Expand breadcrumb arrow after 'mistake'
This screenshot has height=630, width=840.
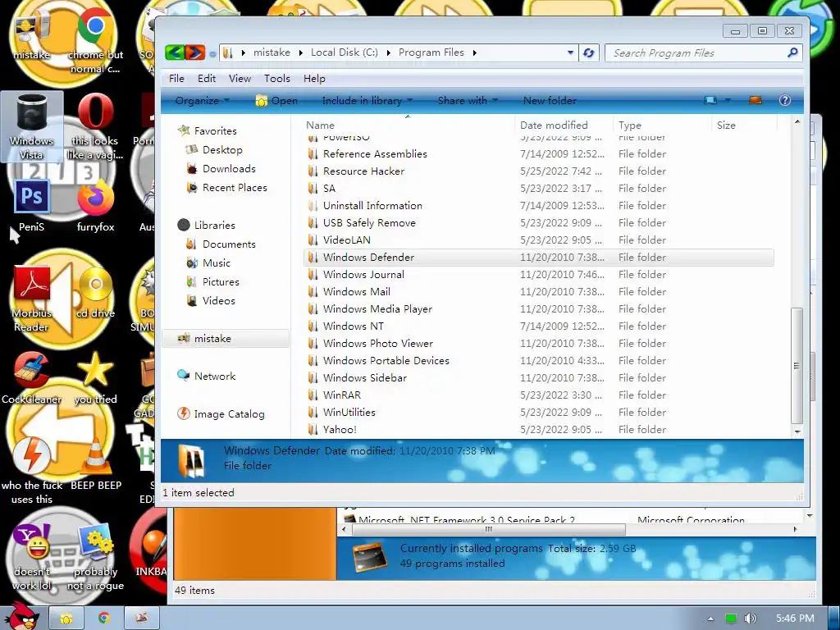coord(300,52)
